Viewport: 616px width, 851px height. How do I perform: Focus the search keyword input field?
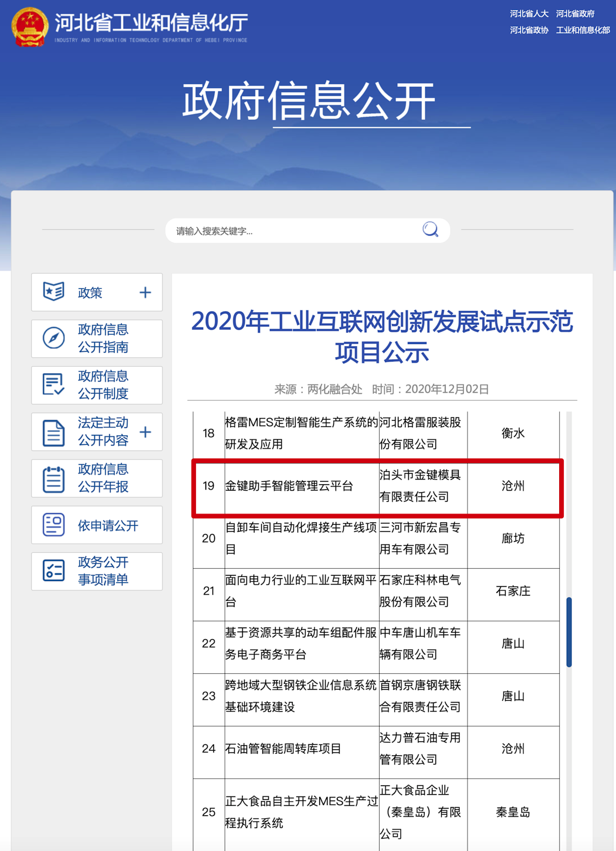pyautogui.click(x=296, y=231)
